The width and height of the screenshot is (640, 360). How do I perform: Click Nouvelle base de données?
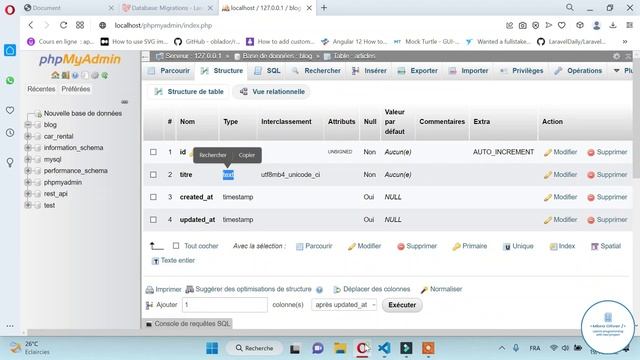click(83, 113)
